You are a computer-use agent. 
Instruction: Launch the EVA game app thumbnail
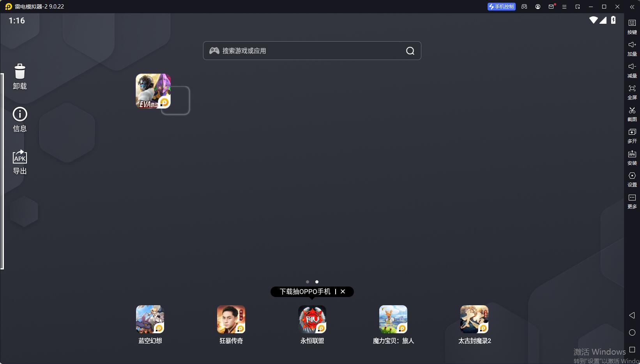[x=153, y=91]
